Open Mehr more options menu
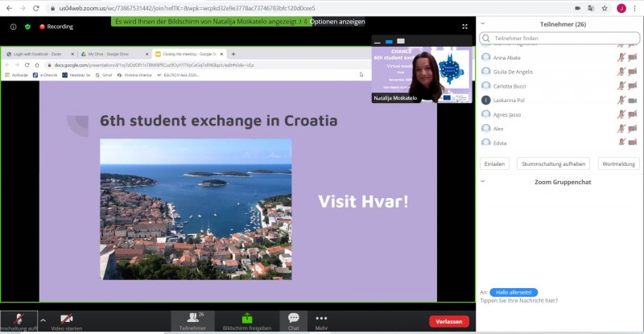The height and width of the screenshot is (334, 644). pos(321,322)
